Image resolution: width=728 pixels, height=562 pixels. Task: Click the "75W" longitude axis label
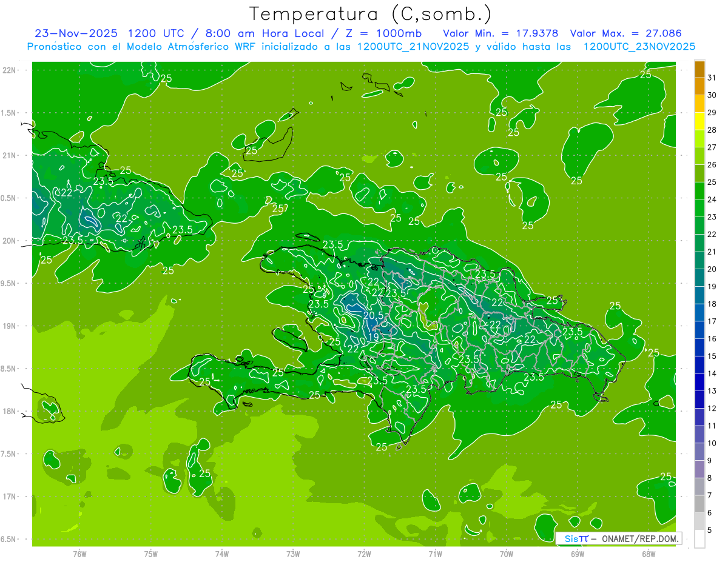151,554
